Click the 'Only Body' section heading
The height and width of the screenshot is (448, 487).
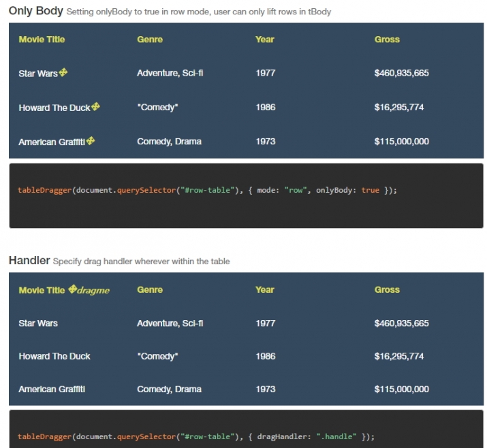(36, 11)
